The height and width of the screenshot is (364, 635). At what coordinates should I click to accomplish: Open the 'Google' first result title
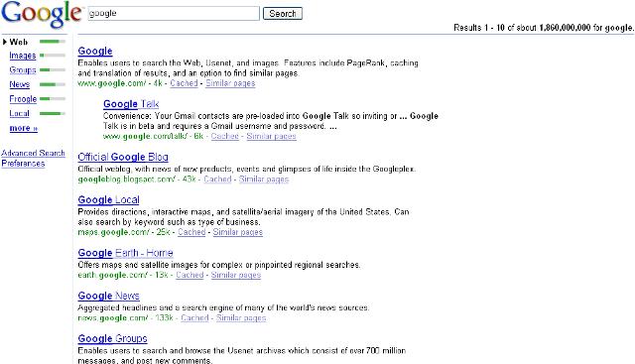pyautogui.click(x=95, y=51)
